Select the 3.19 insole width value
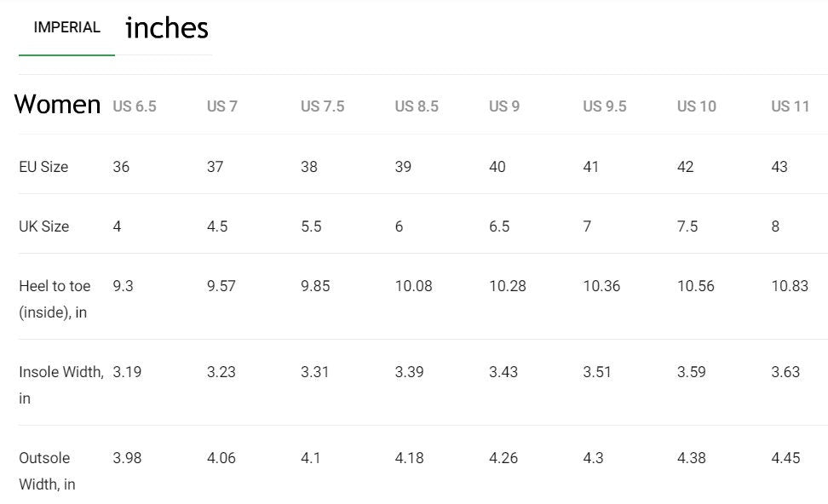 click(127, 372)
